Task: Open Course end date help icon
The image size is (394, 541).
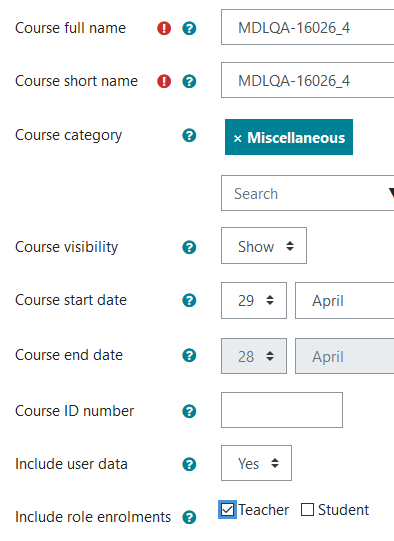Action: 189,355
